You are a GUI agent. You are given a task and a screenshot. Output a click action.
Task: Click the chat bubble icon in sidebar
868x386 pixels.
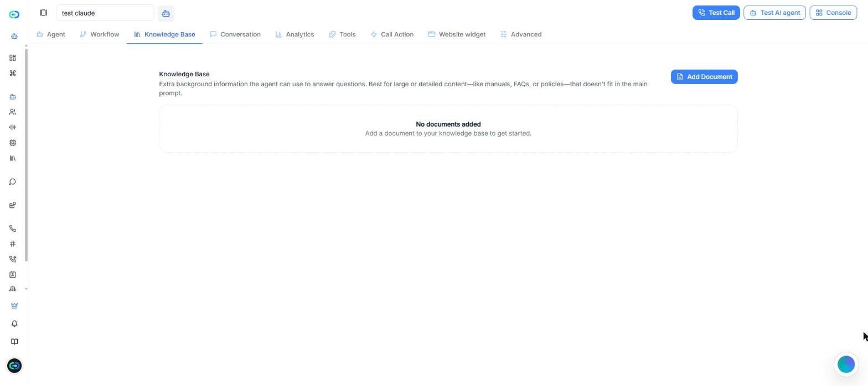13,182
